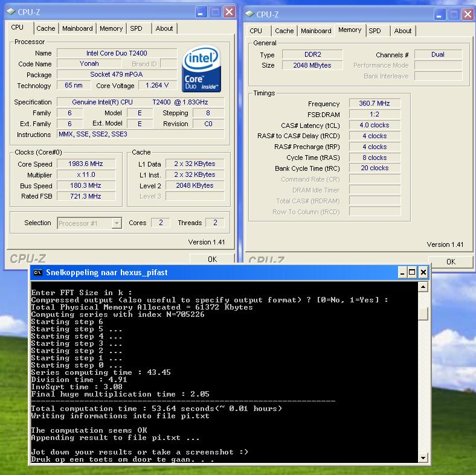The width and height of the screenshot is (476, 475).
Task: Click the console scrollbar up arrow
Action: pos(423,287)
